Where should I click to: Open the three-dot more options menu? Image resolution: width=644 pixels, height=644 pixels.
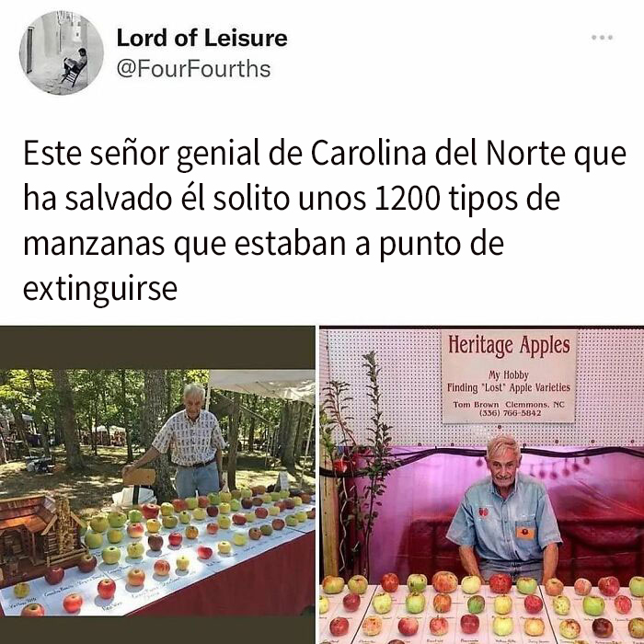[x=602, y=38]
